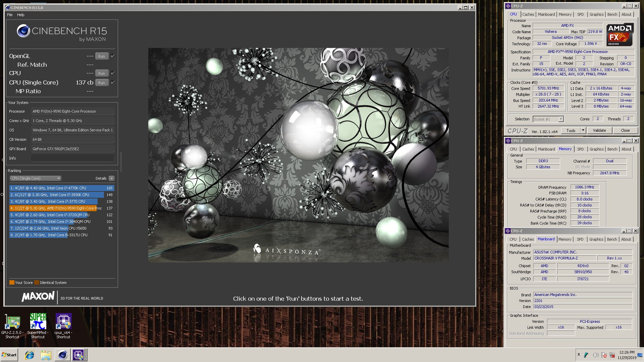Click the top CPU-Z title bar icon
Image resolution: width=644 pixels, height=362 pixels.
pyautogui.click(x=508, y=6)
